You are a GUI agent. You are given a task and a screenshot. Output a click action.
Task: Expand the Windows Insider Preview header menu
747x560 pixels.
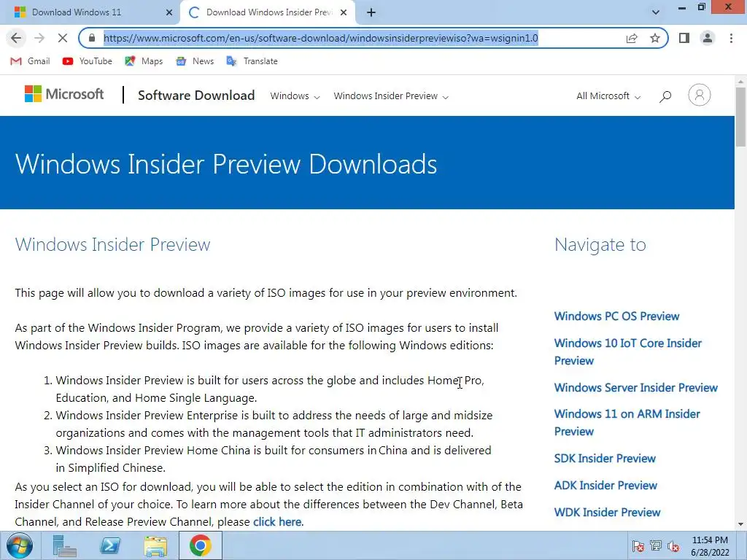point(391,96)
